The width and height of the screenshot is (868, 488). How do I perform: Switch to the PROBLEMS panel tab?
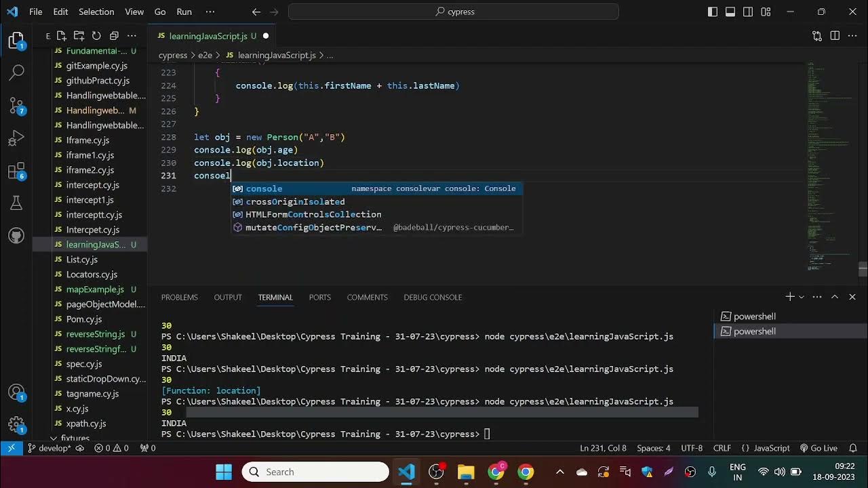180,298
